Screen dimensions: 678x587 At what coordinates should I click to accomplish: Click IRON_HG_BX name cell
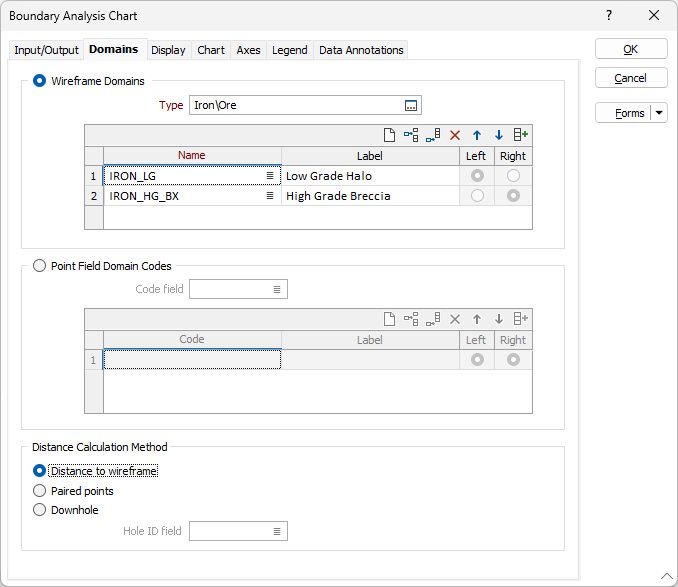coord(192,196)
